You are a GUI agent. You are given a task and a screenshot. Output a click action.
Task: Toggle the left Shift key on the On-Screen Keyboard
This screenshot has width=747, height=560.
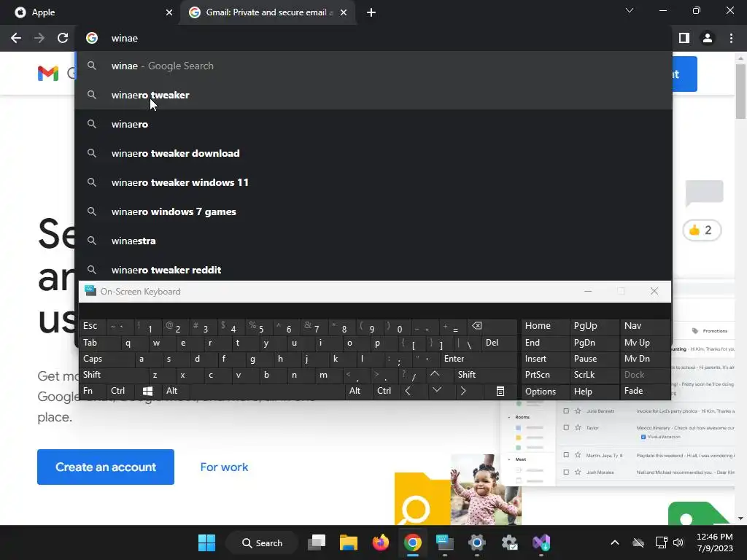(114, 375)
